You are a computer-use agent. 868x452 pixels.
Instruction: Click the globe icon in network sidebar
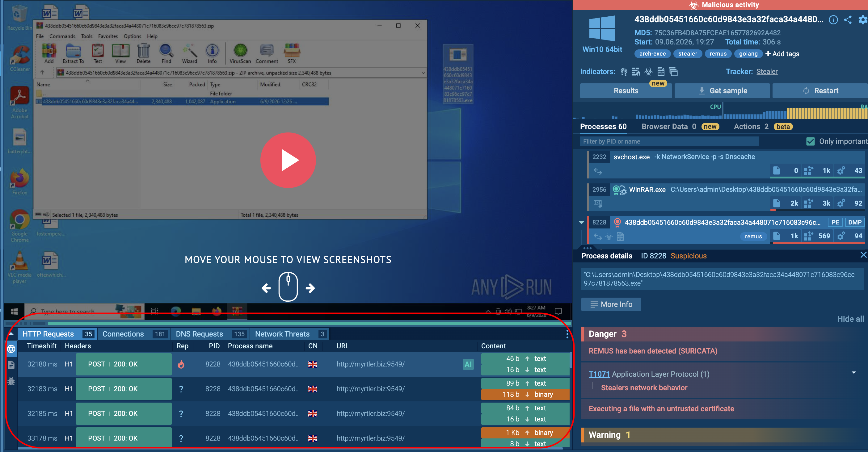tap(11, 349)
